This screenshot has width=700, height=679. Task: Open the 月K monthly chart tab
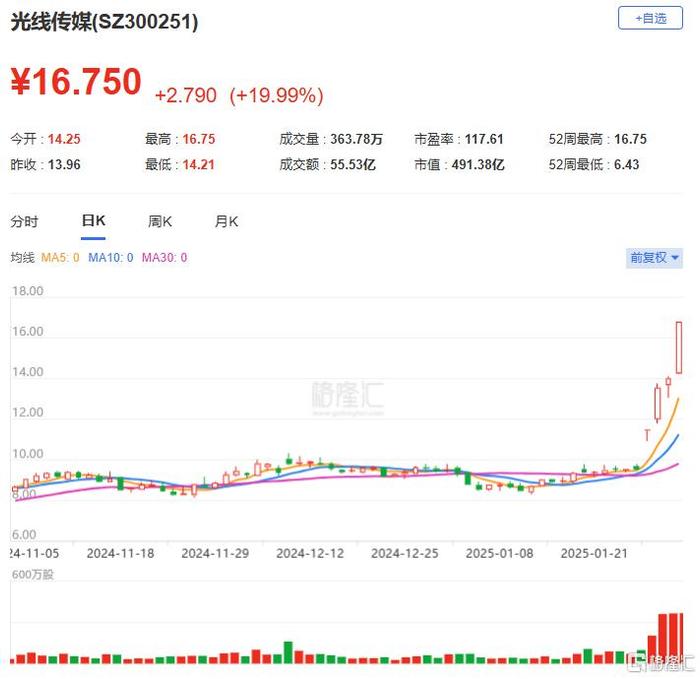pos(226,221)
